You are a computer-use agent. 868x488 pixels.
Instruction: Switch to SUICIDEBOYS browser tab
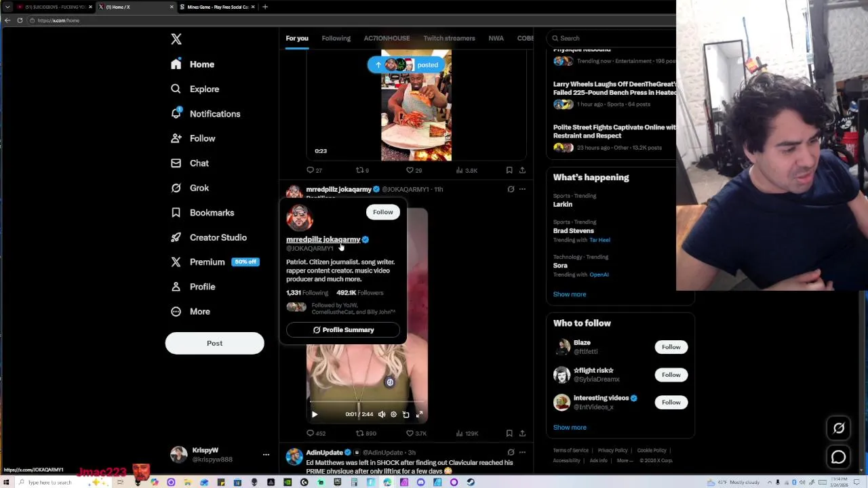54,7
